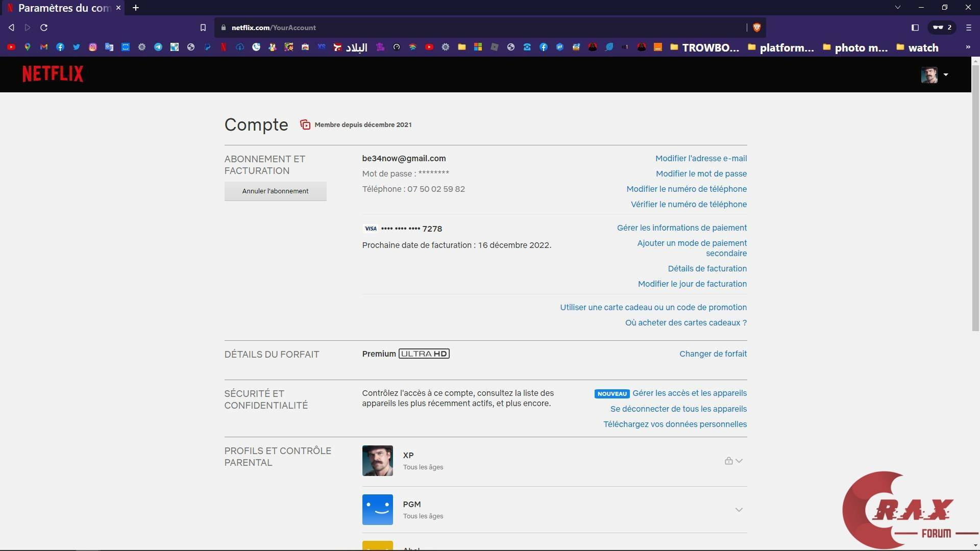Show hidden bookmarks overflow chevron
Screen dimensions: 980x551
click(968, 47)
